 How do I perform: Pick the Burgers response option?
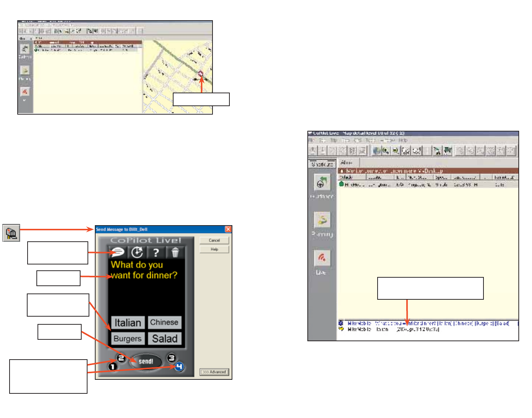[128, 339]
